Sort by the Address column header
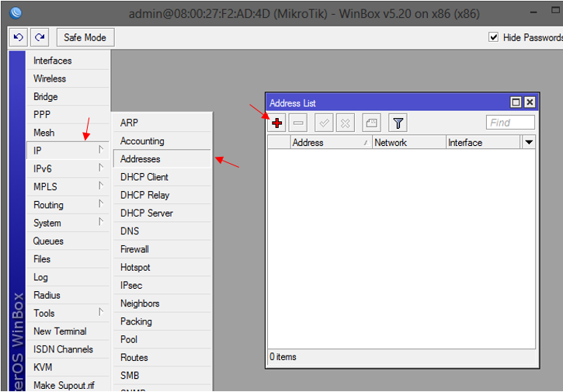The image size is (563, 392). click(331, 143)
